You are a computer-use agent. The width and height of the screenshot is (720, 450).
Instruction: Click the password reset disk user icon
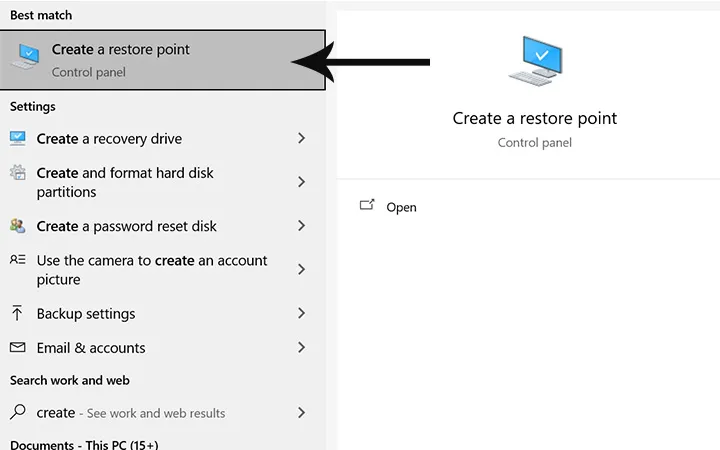point(18,226)
